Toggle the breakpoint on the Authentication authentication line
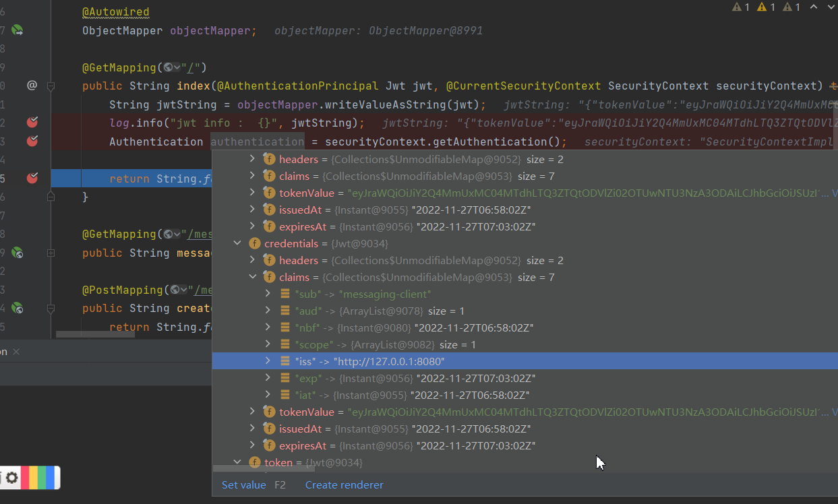This screenshot has width=838, height=504. click(x=32, y=141)
